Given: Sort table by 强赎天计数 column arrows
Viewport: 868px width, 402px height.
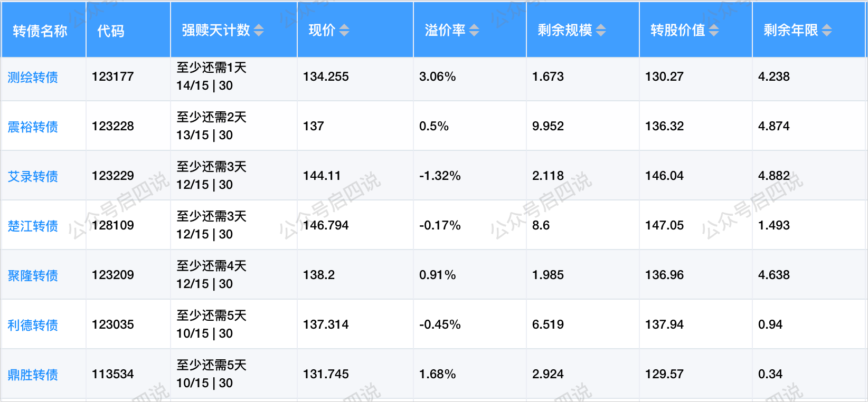Looking at the screenshot, I should tap(259, 31).
